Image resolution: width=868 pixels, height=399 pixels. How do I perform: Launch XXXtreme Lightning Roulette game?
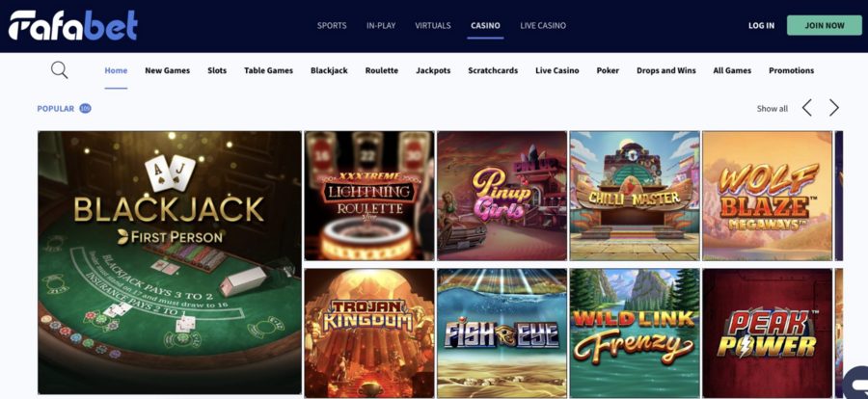(x=369, y=196)
